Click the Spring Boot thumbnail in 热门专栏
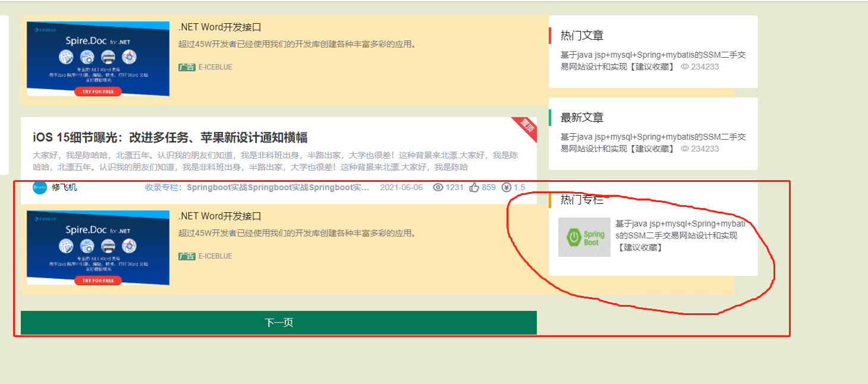This screenshot has height=384, width=868. [x=584, y=237]
